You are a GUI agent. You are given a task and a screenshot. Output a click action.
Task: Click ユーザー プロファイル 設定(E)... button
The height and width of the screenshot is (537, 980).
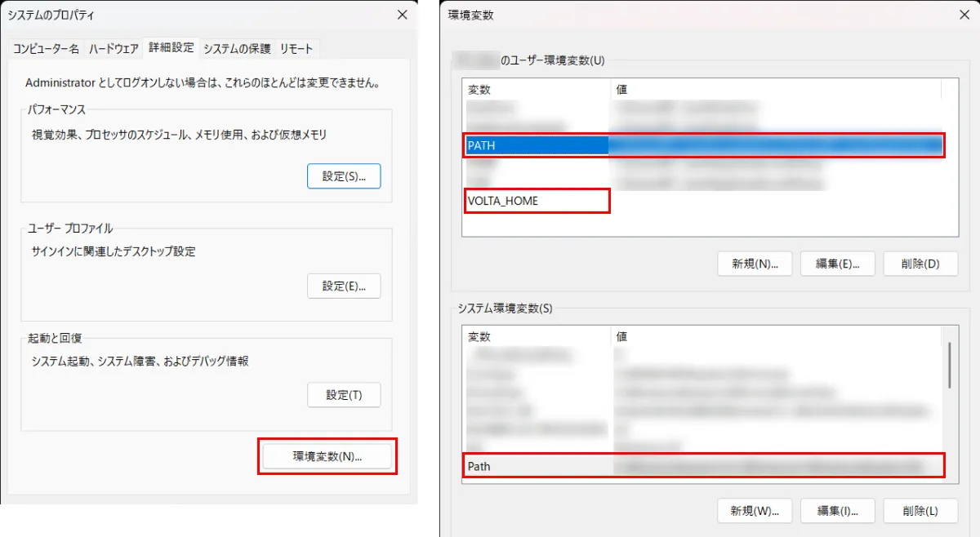pyautogui.click(x=344, y=286)
